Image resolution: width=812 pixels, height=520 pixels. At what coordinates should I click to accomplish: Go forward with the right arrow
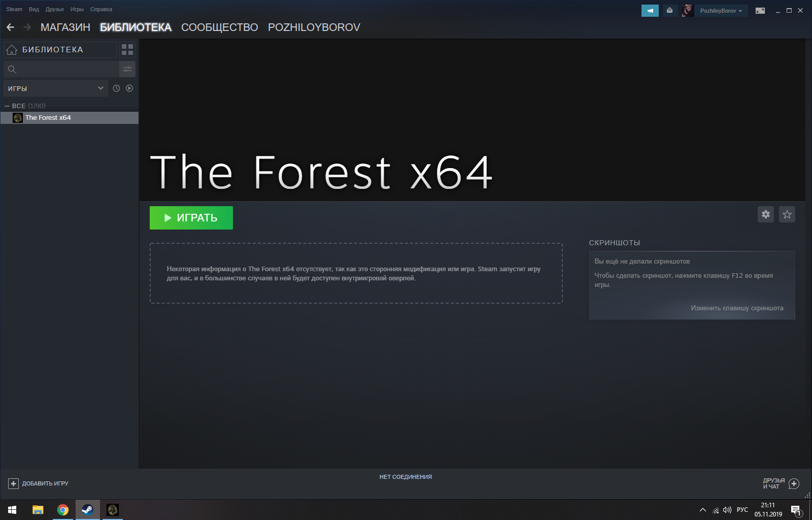[x=27, y=27]
